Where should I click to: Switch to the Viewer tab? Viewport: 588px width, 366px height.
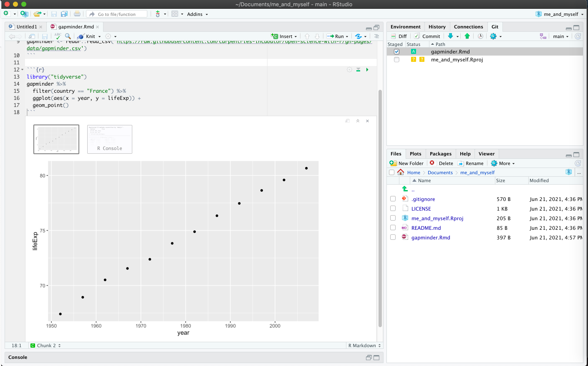[x=487, y=154]
